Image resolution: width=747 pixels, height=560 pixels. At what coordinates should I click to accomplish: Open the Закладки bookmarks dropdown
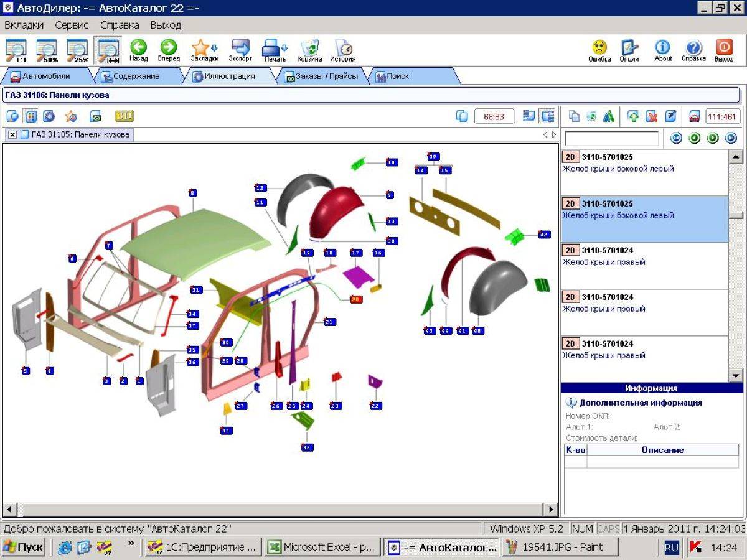pos(204,49)
